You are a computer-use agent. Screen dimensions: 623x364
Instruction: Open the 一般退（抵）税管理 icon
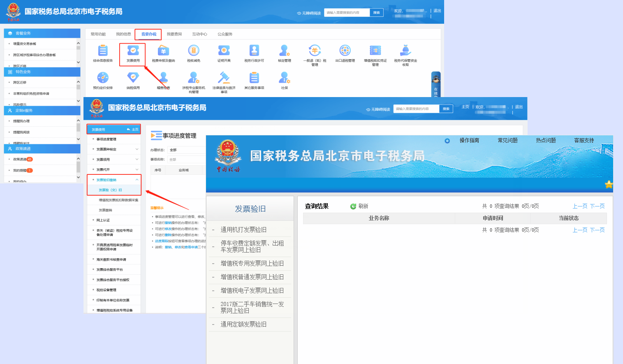(x=315, y=51)
